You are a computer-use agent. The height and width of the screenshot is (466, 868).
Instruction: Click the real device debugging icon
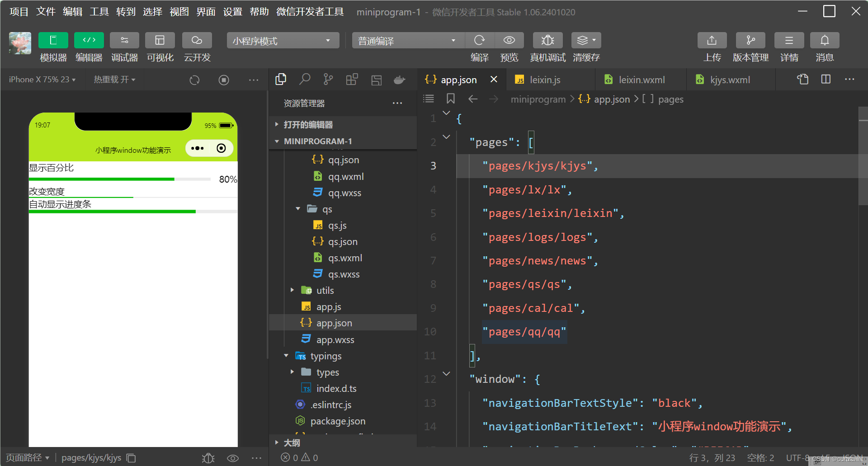tap(548, 40)
